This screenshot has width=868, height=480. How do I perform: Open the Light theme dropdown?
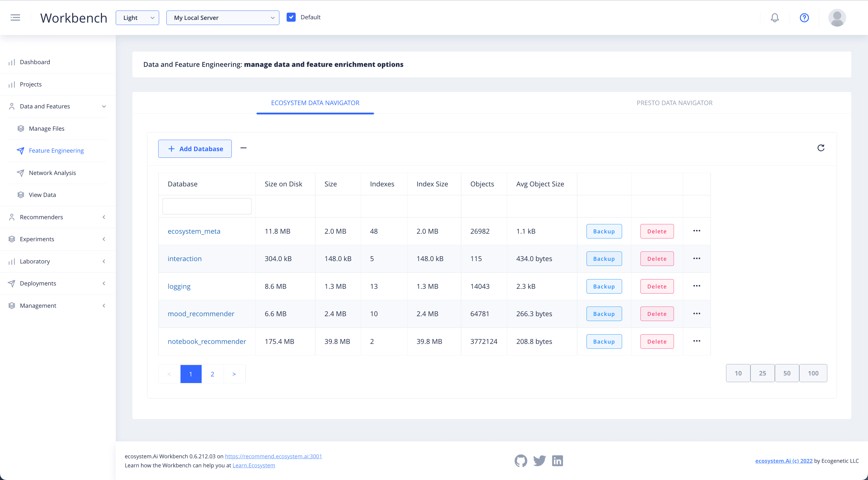click(x=137, y=18)
